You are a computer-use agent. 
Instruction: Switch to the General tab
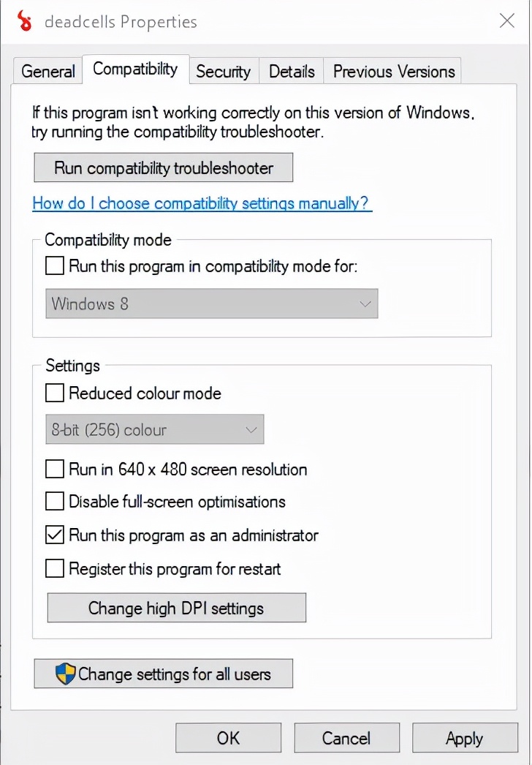[x=48, y=72]
